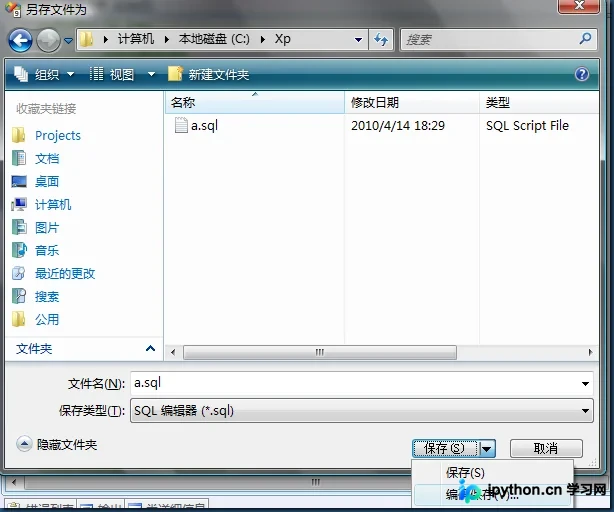Image resolution: width=614 pixels, height=512 pixels.
Task: Expand the 文件夹 folders pane
Action: point(150,348)
